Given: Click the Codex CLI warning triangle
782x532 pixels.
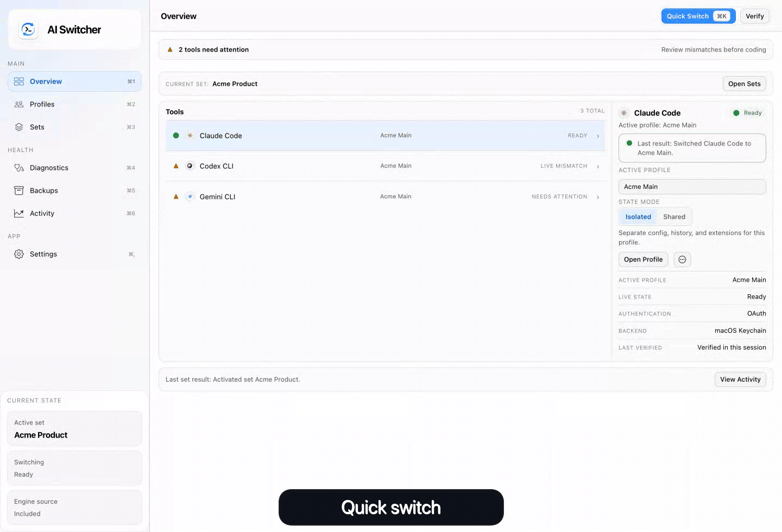Looking at the screenshot, I should click(176, 166).
